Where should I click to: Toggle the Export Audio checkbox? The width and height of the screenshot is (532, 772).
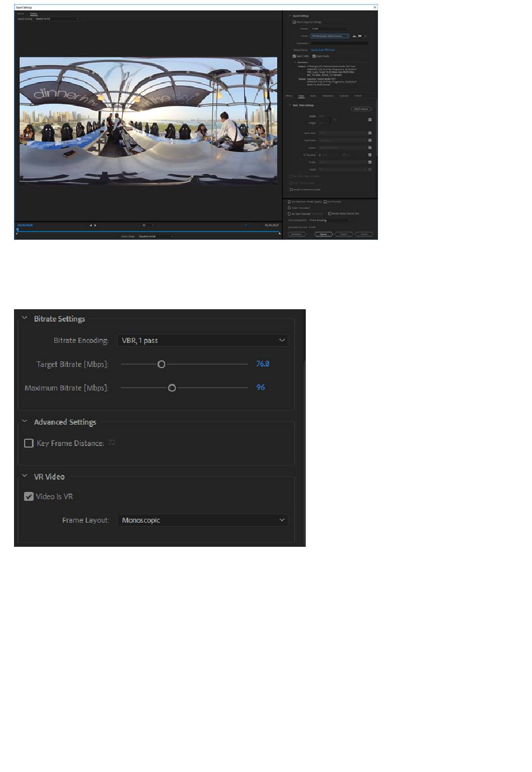(x=314, y=56)
